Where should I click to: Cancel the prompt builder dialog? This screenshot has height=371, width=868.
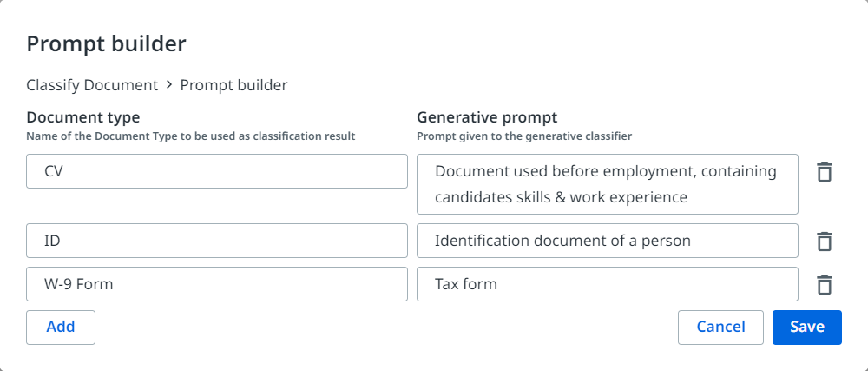[x=720, y=328]
